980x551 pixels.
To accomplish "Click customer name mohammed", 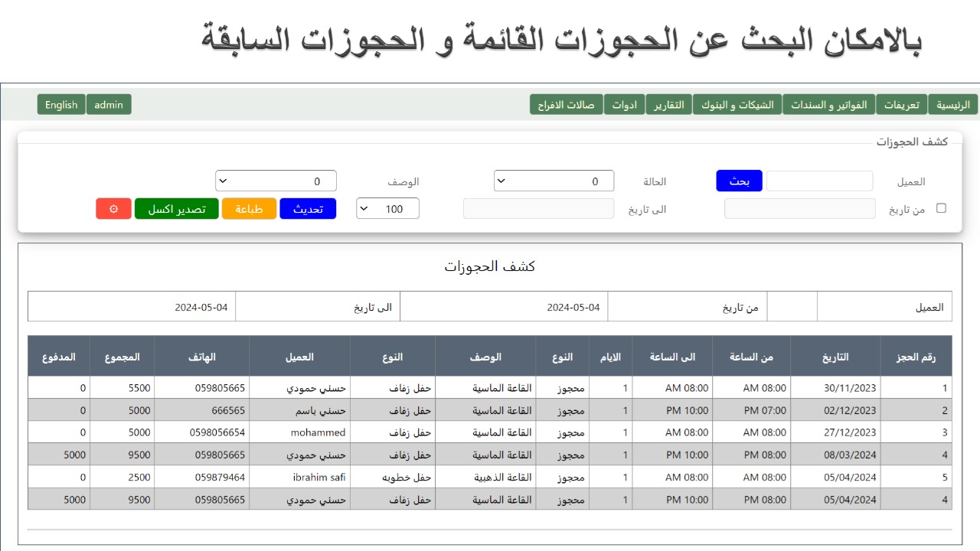I will [318, 432].
